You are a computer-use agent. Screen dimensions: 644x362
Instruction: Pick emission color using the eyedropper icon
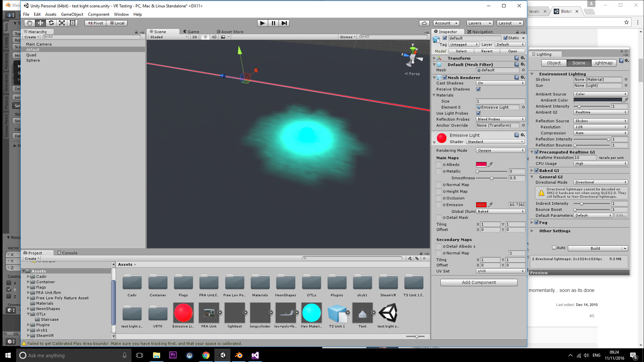tap(490, 204)
